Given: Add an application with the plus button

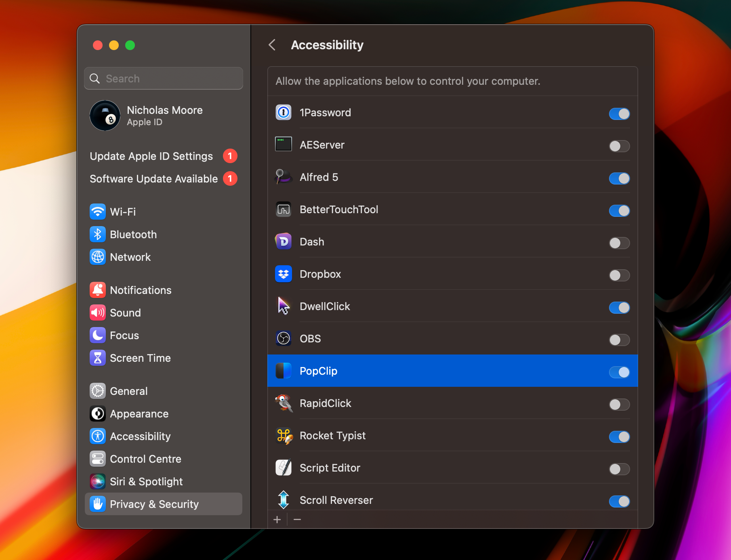Looking at the screenshot, I should point(277,520).
